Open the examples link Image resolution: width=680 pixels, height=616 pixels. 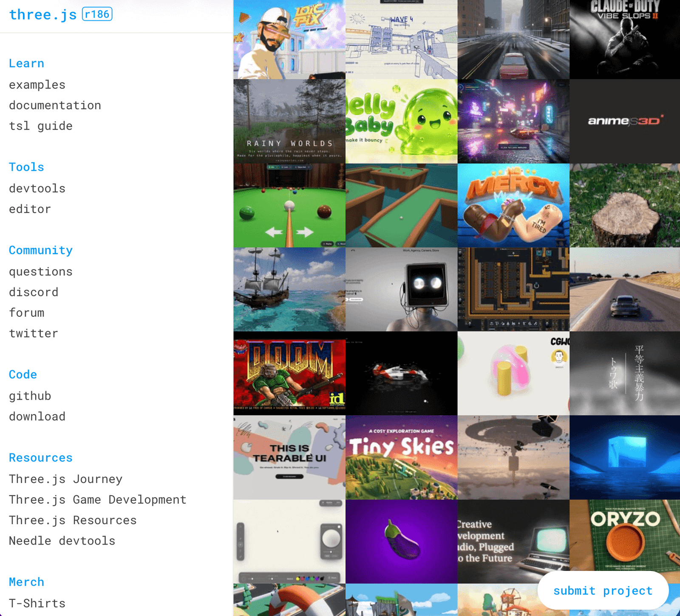click(x=37, y=85)
